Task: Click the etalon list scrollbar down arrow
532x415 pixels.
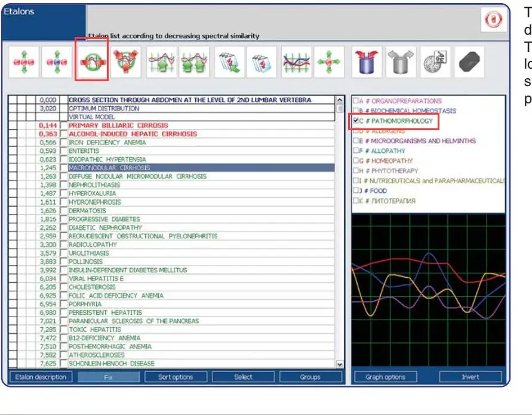Action: (x=340, y=364)
